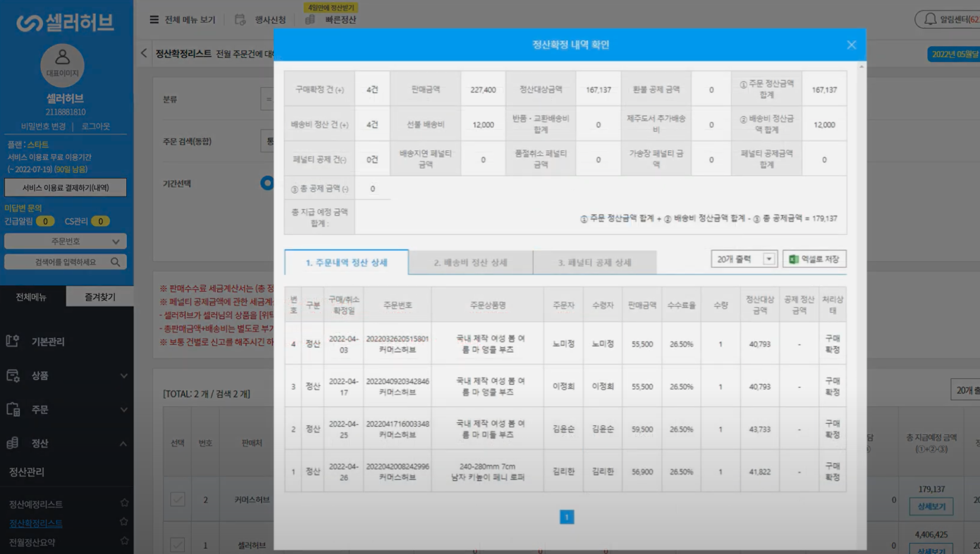
Task: Favorite 정산예정리스트 with its star
Action: 124,503
